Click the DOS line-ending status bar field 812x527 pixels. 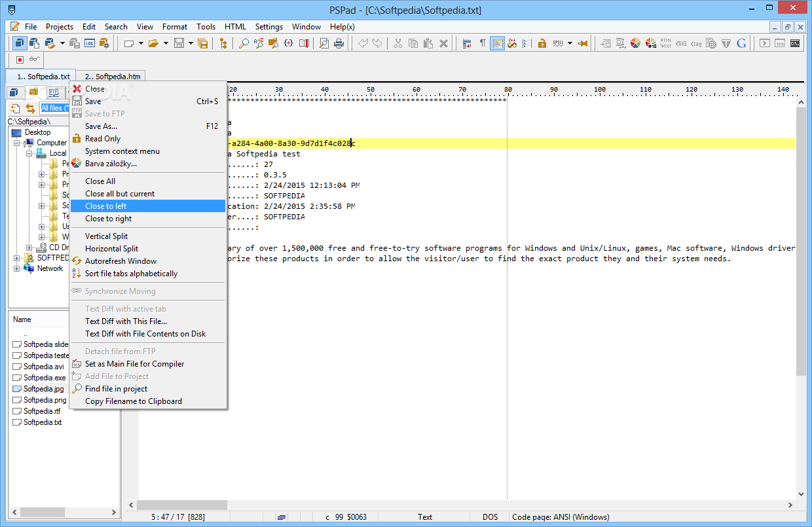tap(490, 517)
